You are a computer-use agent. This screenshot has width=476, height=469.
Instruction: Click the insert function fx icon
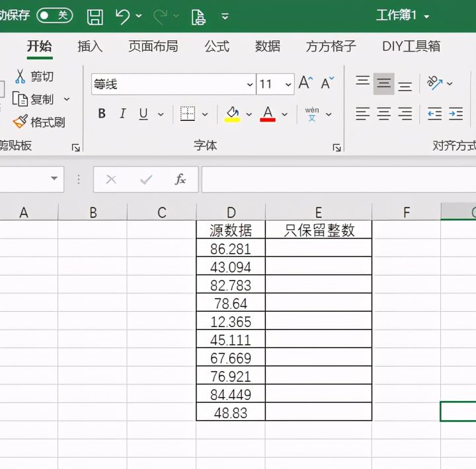(x=180, y=179)
